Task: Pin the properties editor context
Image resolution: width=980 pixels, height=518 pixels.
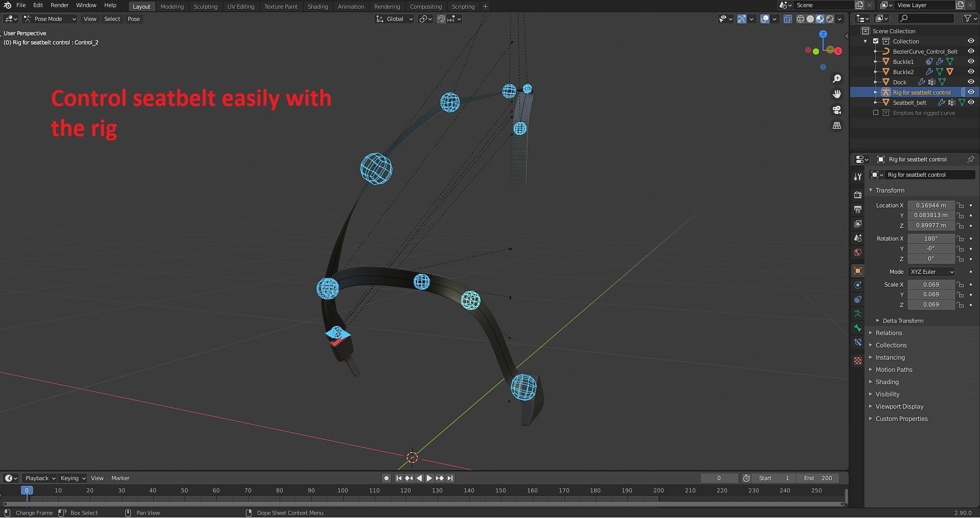Action: [970, 159]
